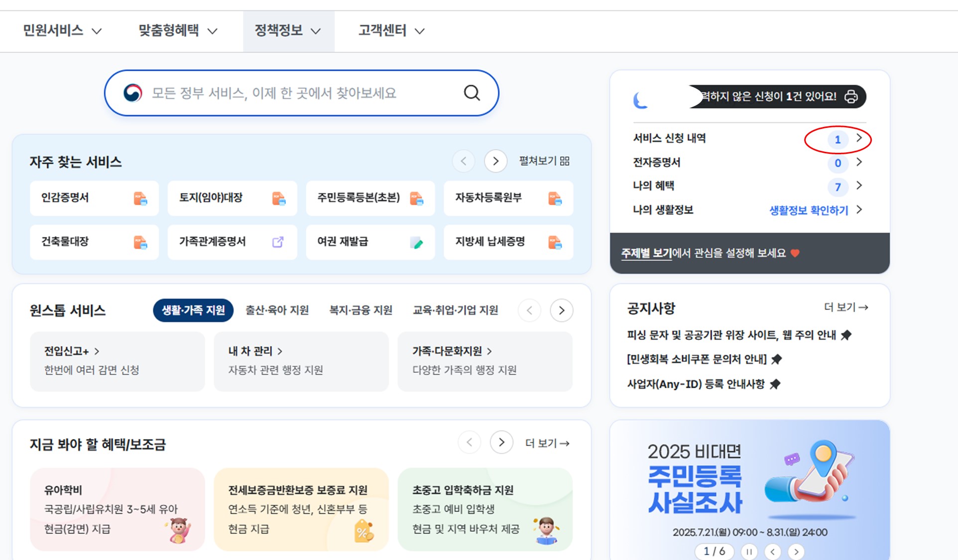
Task: Pause the banner slideshow
Action: 749,552
